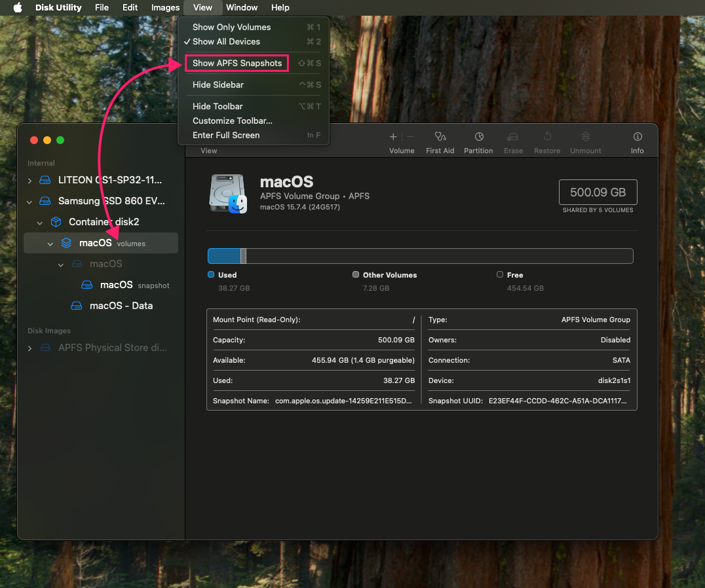Close the open View menu

(x=202, y=8)
